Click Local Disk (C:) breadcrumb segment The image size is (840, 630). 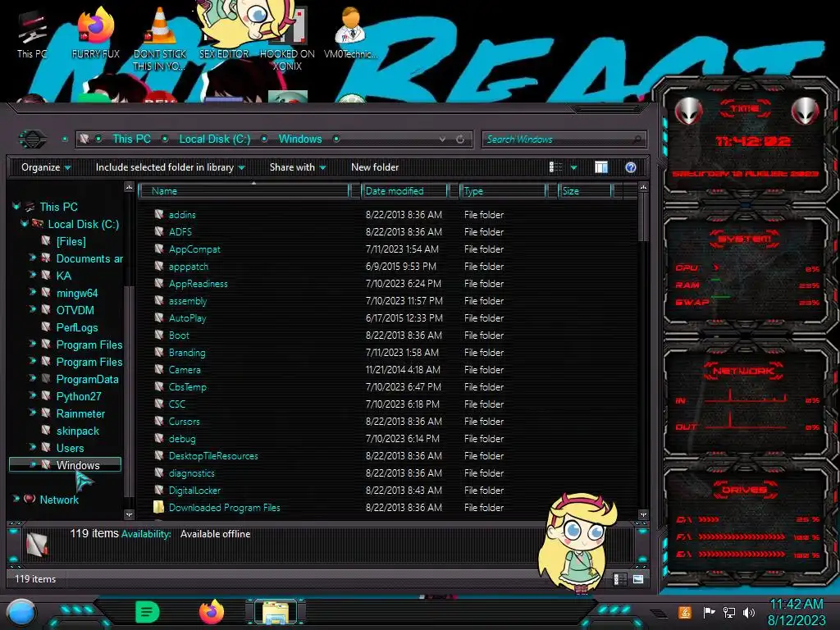(214, 139)
